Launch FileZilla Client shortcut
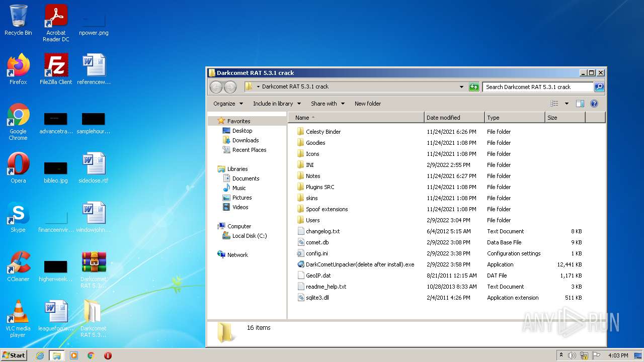The height and width of the screenshot is (362, 644). point(56,69)
